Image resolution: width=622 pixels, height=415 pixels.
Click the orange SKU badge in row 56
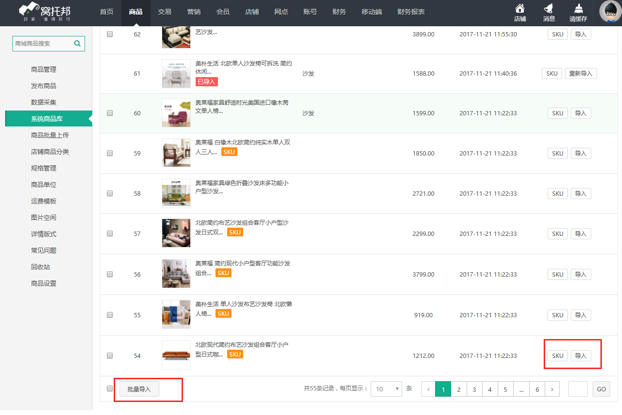pos(223,273)
